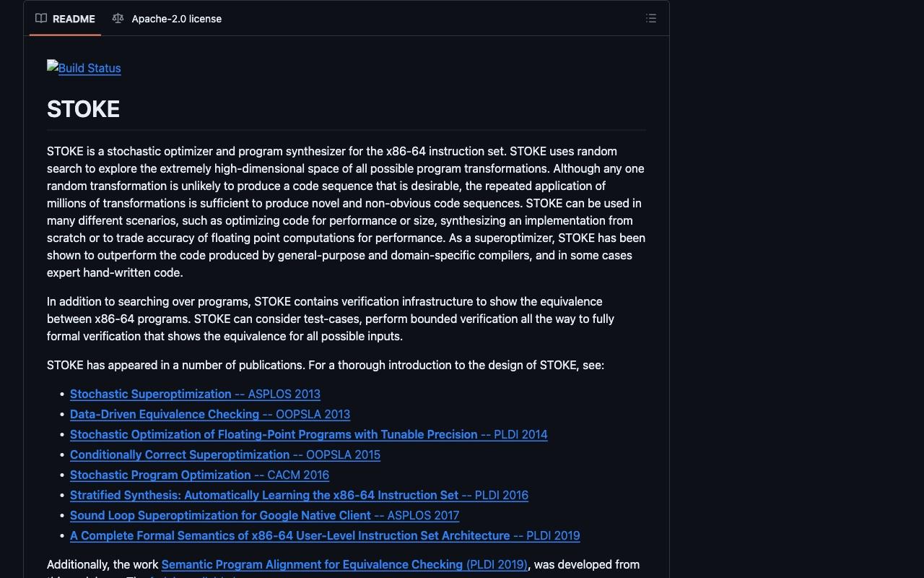Switch to the README tab
This screenshot has height=578, width=924.
pos(65,19)
